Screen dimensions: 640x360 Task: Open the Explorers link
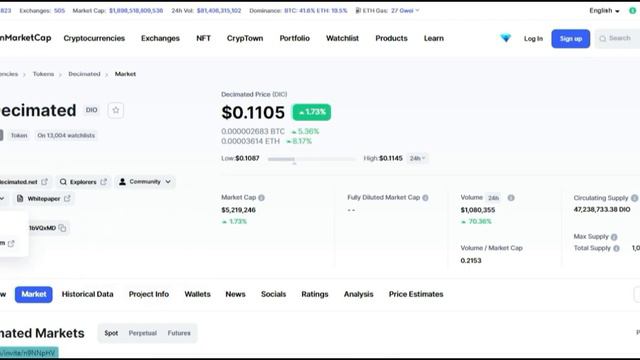(83, 182)
